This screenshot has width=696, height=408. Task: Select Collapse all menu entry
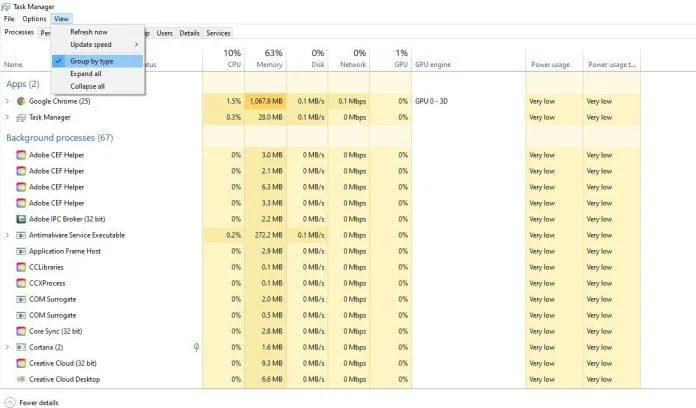coord(87,86)
